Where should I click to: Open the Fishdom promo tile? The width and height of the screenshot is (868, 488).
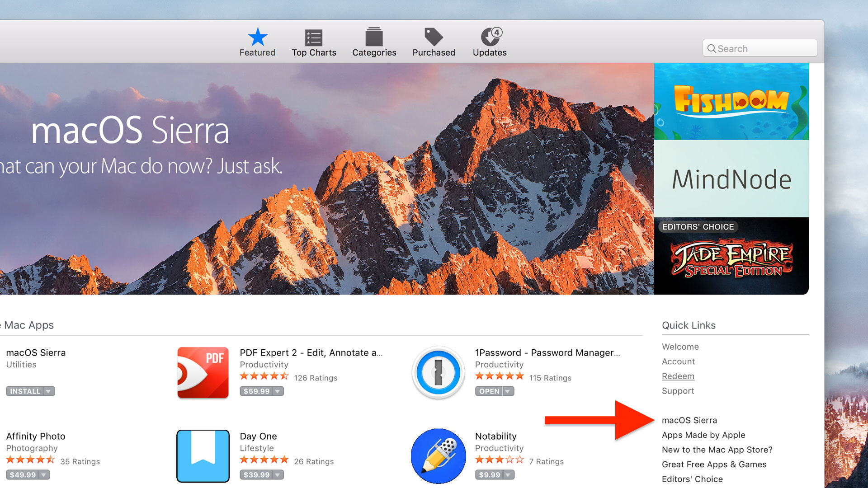[731, 102]
